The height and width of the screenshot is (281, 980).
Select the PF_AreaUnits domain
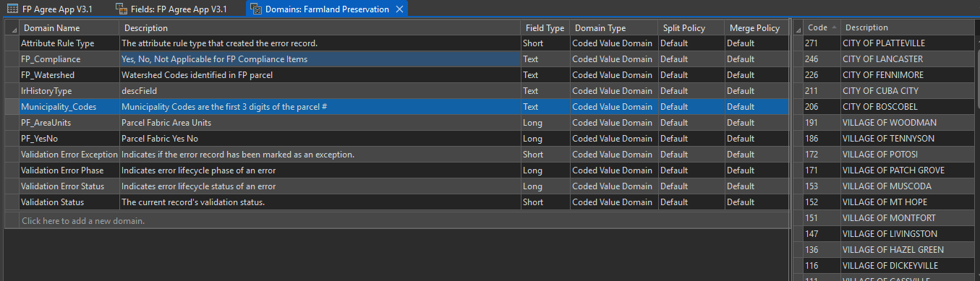point(69,123)
